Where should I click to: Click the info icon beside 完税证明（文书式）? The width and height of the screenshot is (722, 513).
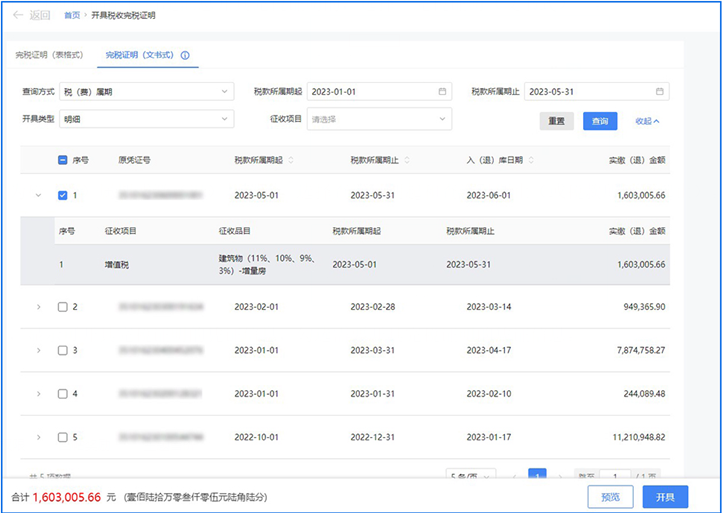[185, 56]
